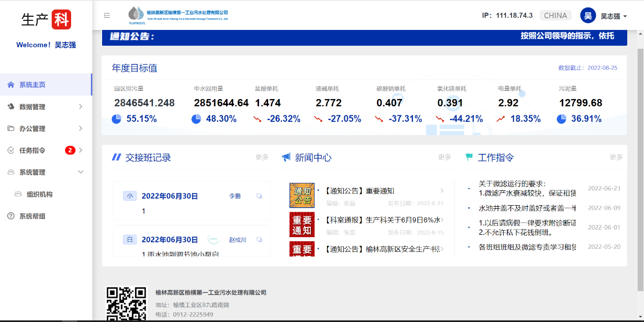Click the red 2 badge on 任务指令
The image size is (644, 322).
(x=70, y=150)
